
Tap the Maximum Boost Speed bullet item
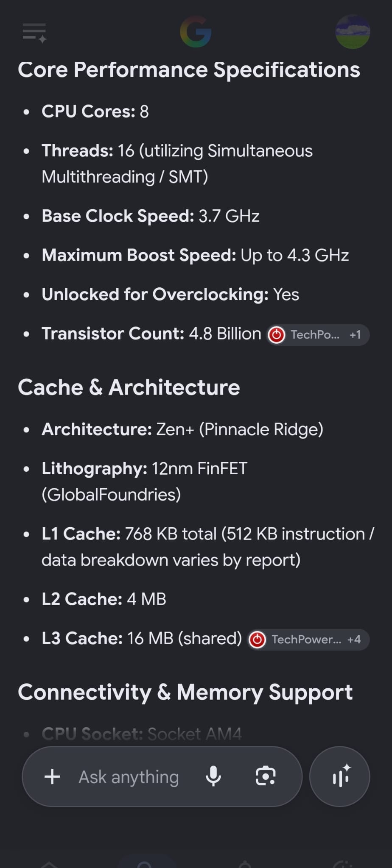point(195,255)
